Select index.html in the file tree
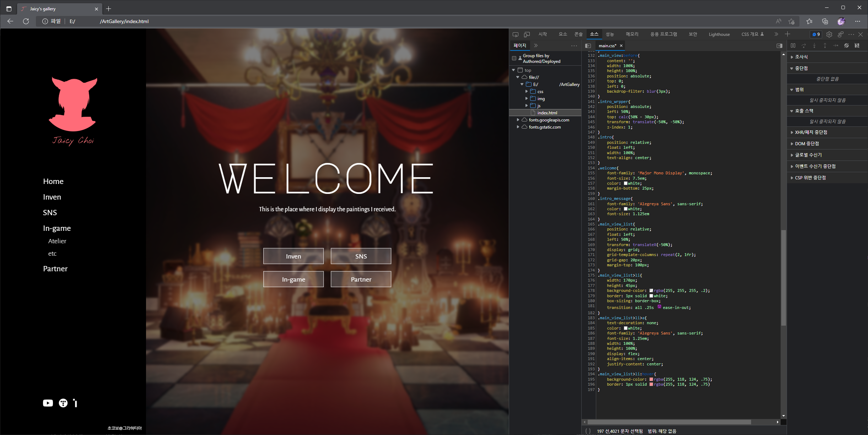The image size is (868, 435). (547, 113)
